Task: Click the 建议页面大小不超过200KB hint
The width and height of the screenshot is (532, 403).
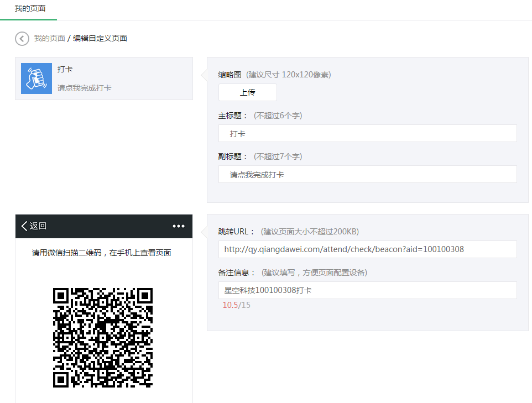Action: 310,232
